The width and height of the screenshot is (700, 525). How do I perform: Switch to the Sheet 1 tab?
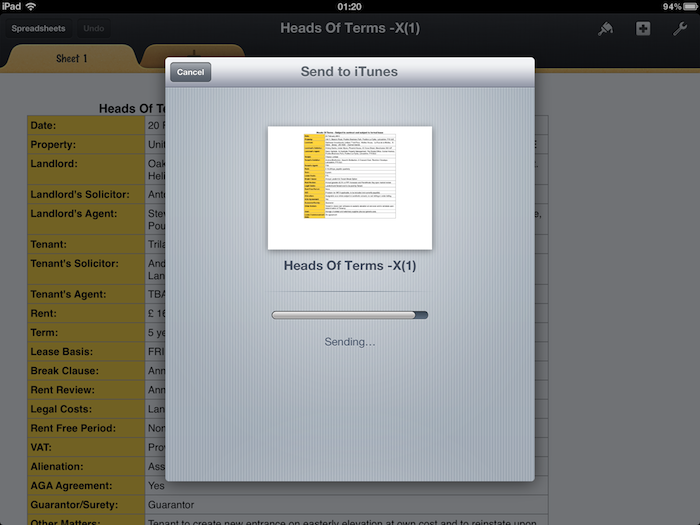[x=71, y=58]
